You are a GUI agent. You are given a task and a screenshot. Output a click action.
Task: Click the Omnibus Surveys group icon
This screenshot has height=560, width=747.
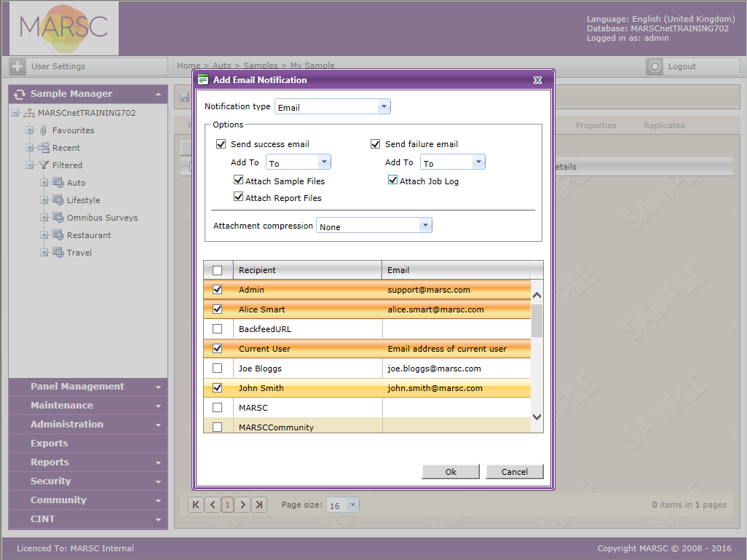(58, 218)
